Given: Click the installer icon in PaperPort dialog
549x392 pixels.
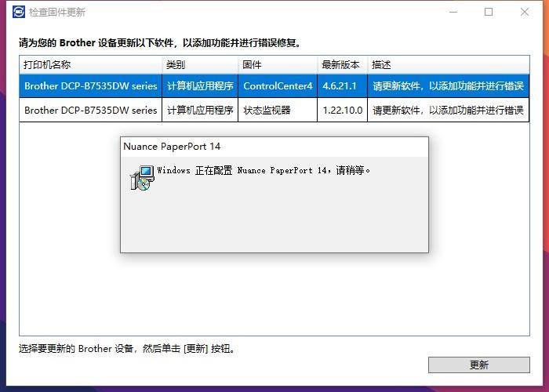Looking at the screenshot, I should (x=142, y=178).
